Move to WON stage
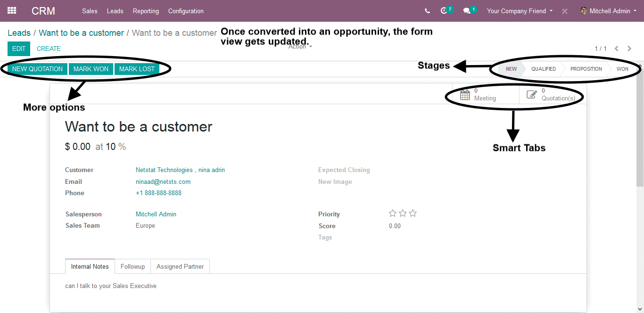The height and width of the screenshot is (313, 644). click(622, 69)
